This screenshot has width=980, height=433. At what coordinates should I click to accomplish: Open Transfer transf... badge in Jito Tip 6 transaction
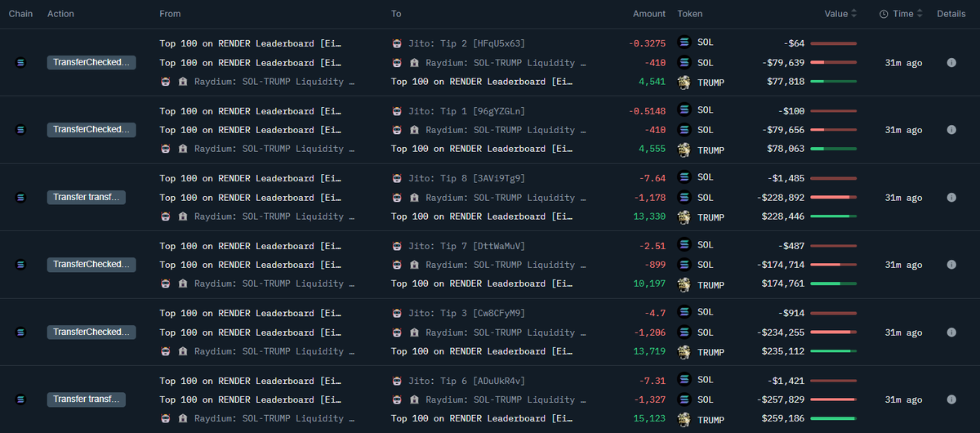(87, 399)
